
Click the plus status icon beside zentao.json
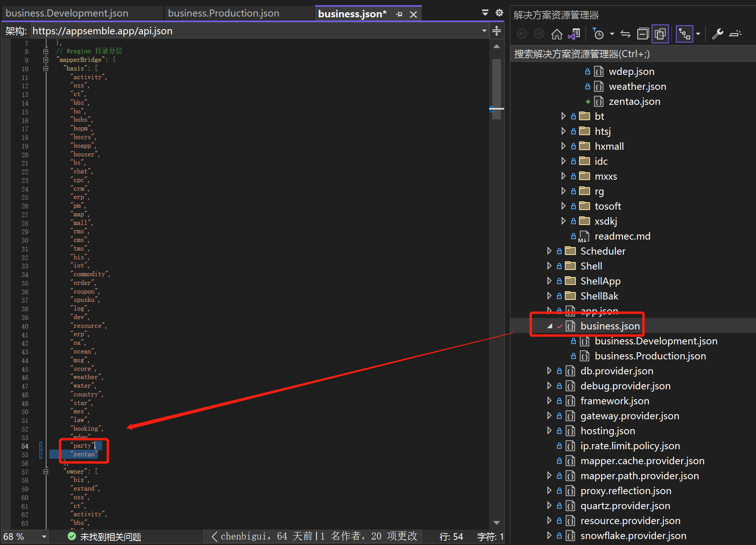coord(588,102)
